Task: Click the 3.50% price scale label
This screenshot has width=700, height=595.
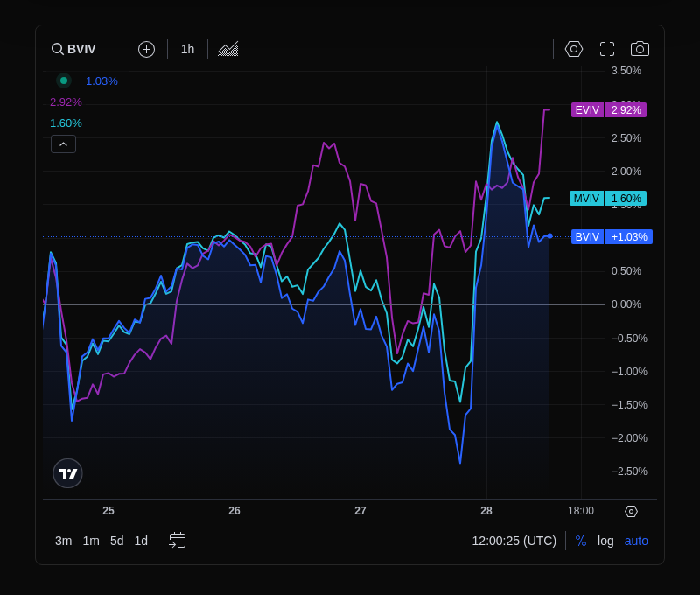Action: [x=626, y=71]
